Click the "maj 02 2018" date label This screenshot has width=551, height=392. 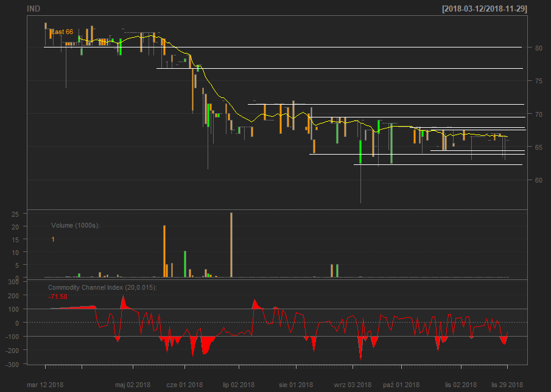[133, 385]
